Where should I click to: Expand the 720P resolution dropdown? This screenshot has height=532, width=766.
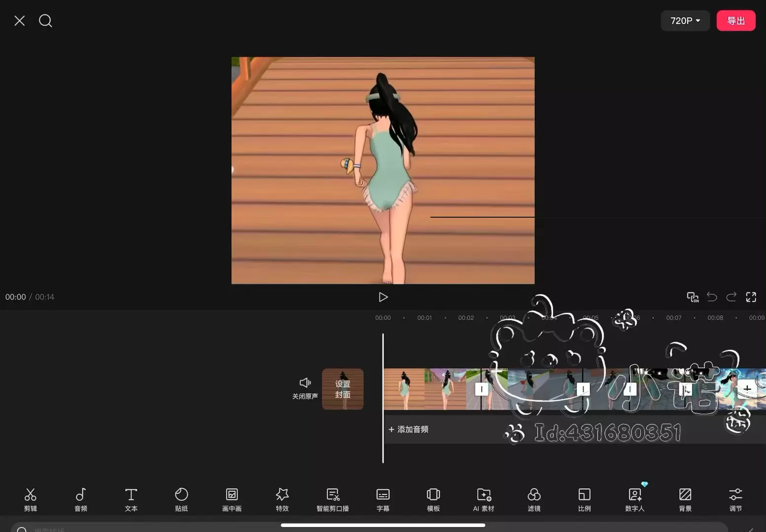[685, 21]
